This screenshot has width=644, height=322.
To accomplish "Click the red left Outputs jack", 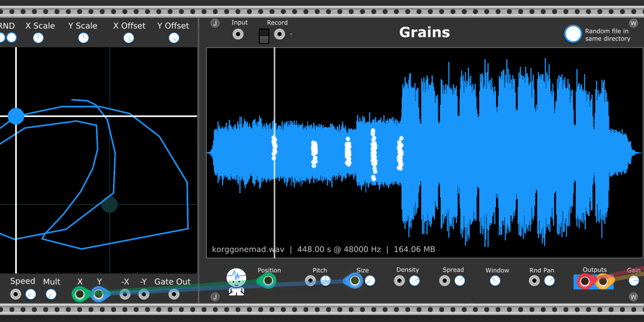I will pos(585,281).
